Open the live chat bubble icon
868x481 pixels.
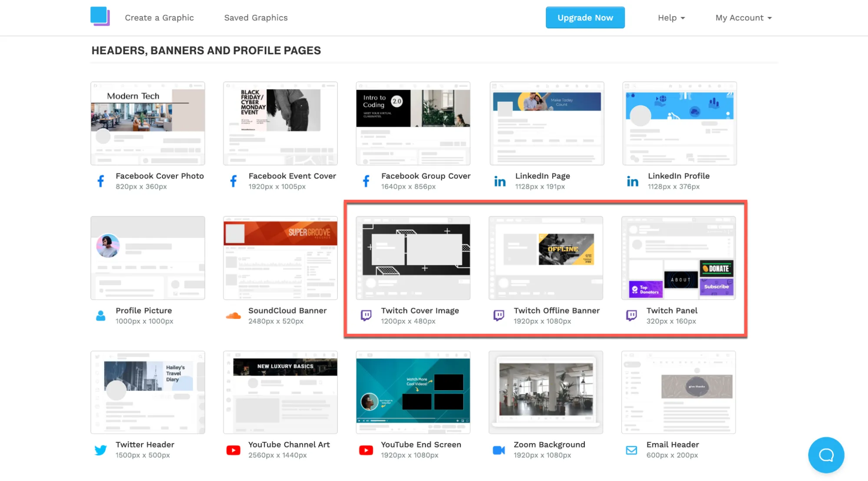826,455
